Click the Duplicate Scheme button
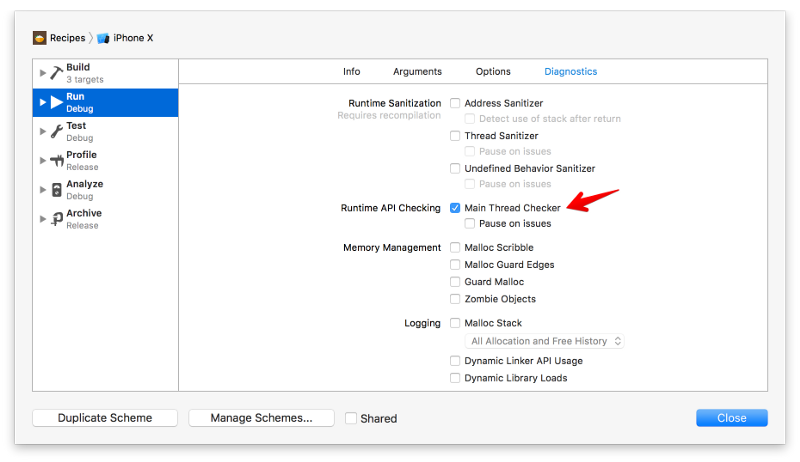Screen dimensions: 800x462 (x=105, y=418)
